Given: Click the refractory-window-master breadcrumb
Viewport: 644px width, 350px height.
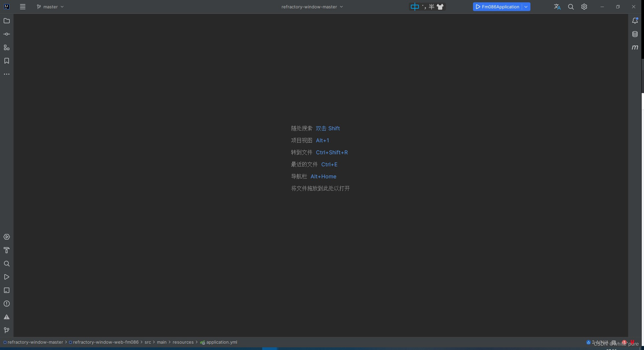Looking at the screenshot, I should click(x=35, y=342).
